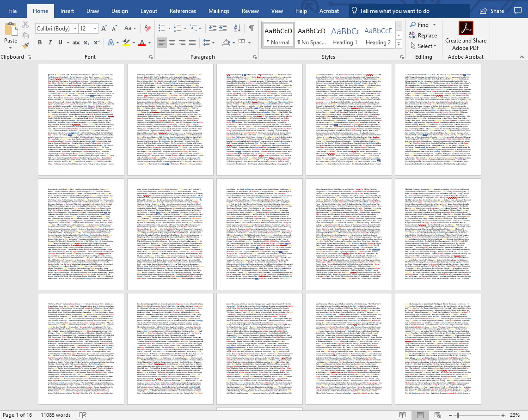Click the 23% zoom level
The height and width of the screenshot is (420, 528).
(x=514, y=415)
